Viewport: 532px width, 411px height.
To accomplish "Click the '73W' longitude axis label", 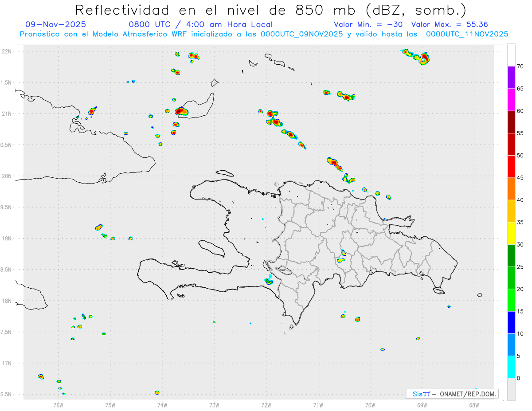I will [x=214, y=405].
